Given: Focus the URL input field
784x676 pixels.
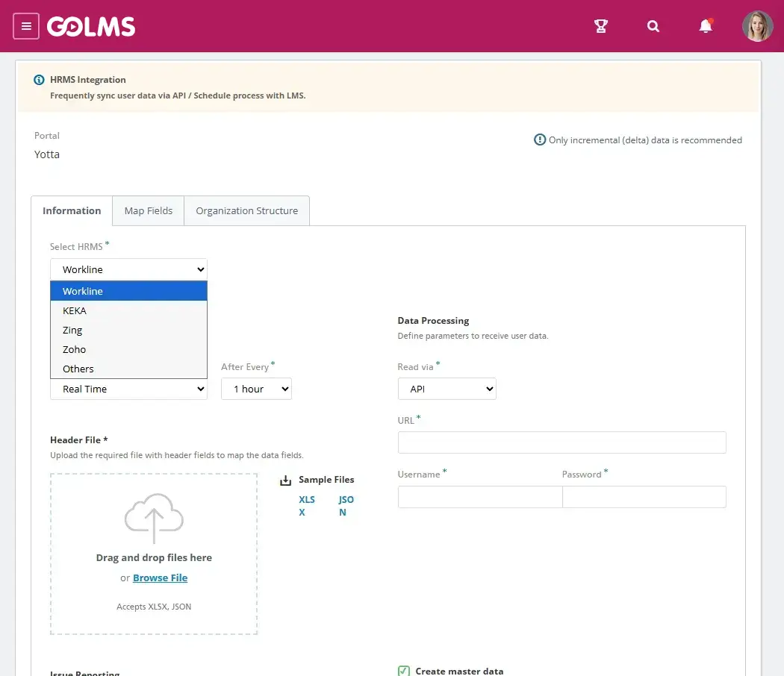Looking at the screenshot, I should tap(562, 442).
